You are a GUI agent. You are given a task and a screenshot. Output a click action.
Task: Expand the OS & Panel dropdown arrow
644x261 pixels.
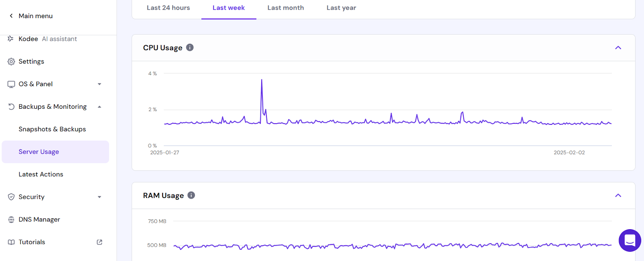[99, 84]
